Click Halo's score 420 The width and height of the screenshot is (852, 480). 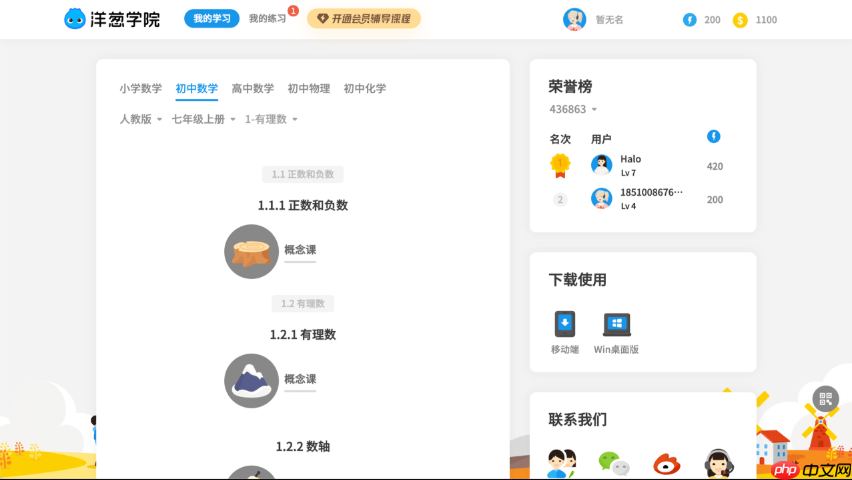(x=715, y=166)
